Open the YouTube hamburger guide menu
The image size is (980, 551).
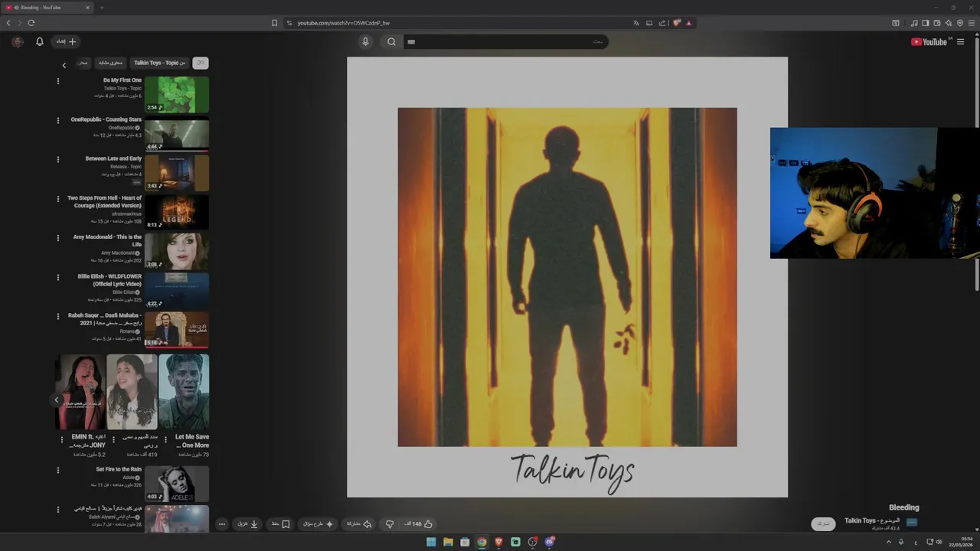pos(961,42)
